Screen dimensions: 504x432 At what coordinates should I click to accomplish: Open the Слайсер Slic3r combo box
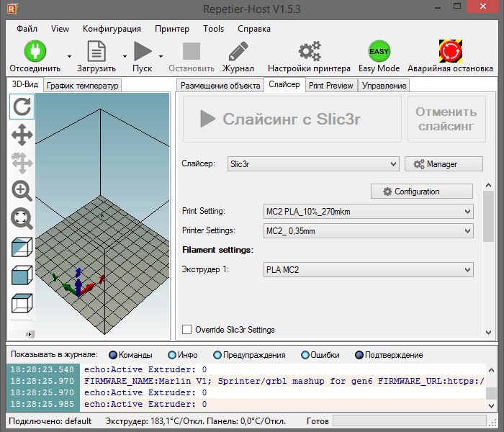point(313,164)
